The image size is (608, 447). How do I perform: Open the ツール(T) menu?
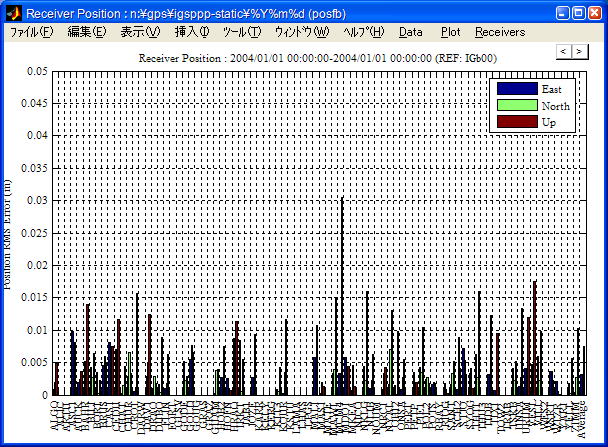242,32
